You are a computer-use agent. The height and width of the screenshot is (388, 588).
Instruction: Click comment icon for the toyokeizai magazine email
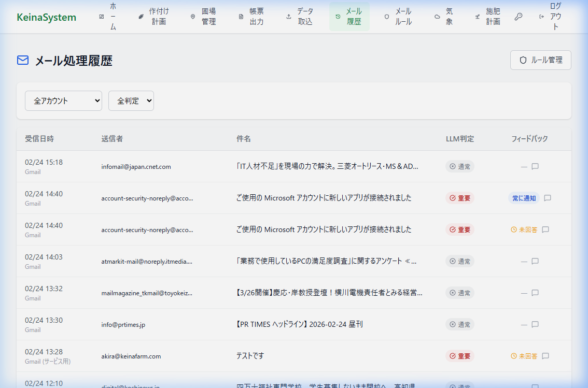535,293
